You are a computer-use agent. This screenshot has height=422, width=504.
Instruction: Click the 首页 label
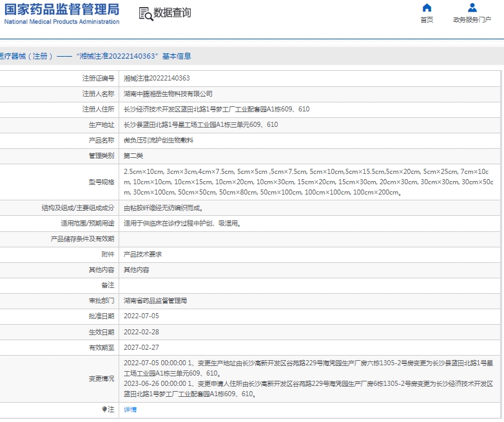[x=427, y=19]
